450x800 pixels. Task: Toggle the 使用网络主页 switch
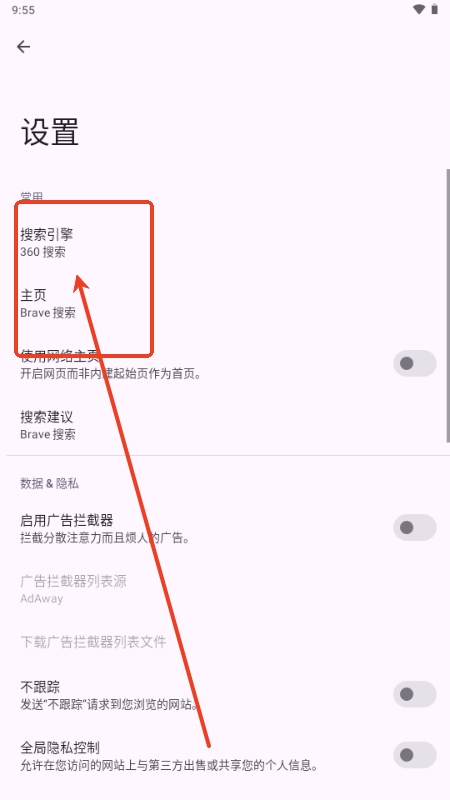pyautogui.click(x=414, y=363)
